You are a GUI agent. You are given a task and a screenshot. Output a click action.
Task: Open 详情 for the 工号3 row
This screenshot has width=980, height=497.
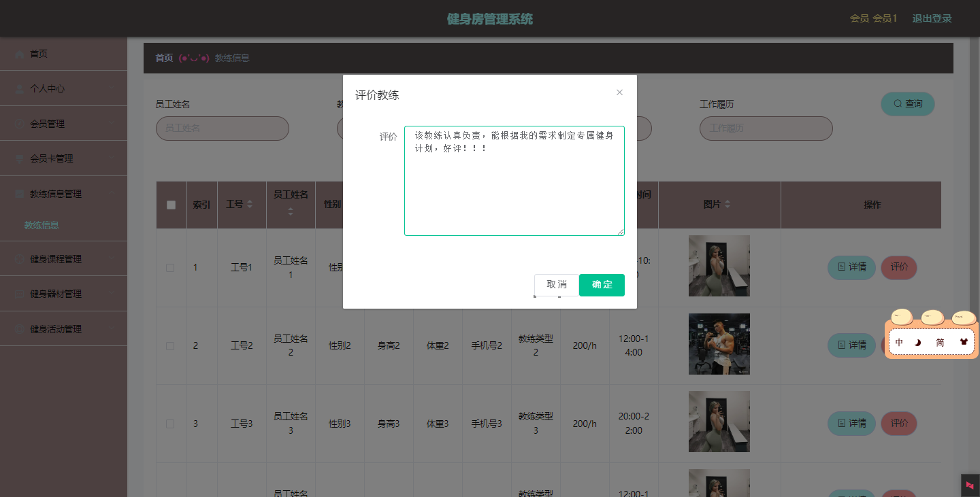(x=852, y=423)
